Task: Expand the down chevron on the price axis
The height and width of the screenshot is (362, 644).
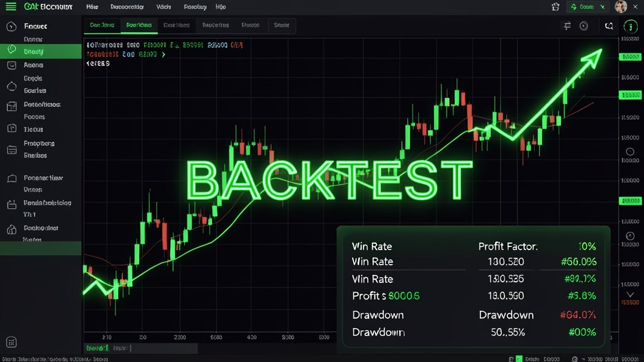Action: 630,295
